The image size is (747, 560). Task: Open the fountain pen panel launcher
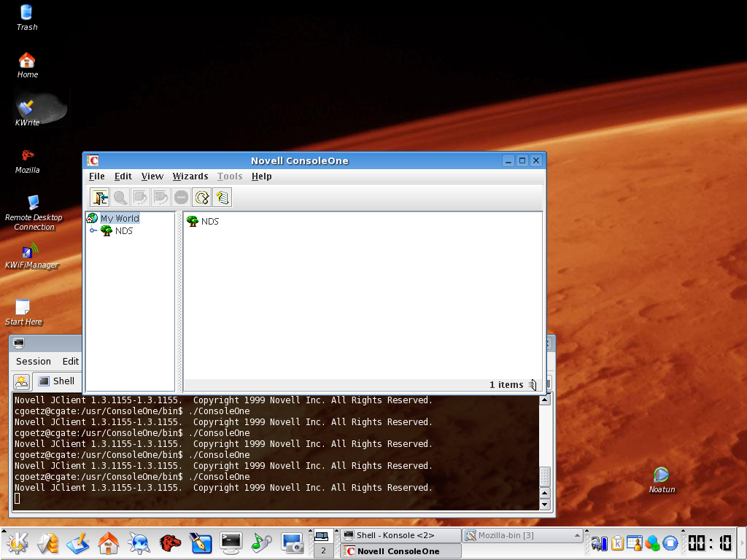coord(200,543)
